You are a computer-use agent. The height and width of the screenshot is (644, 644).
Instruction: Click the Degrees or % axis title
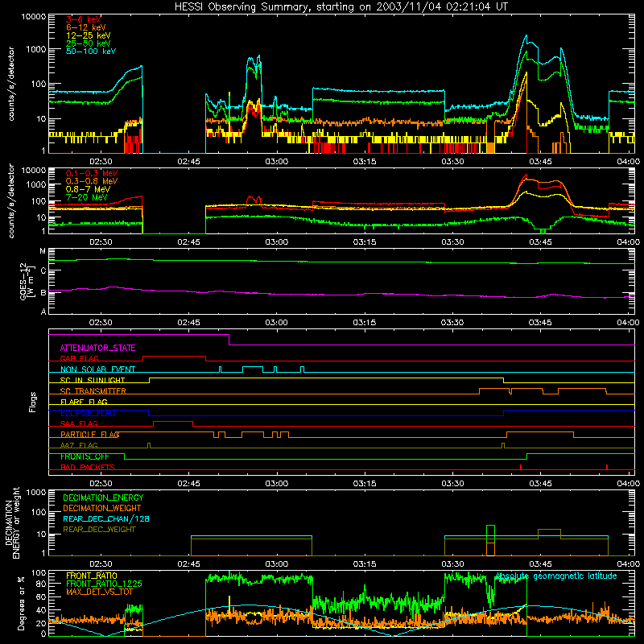(x=21, y=603)
